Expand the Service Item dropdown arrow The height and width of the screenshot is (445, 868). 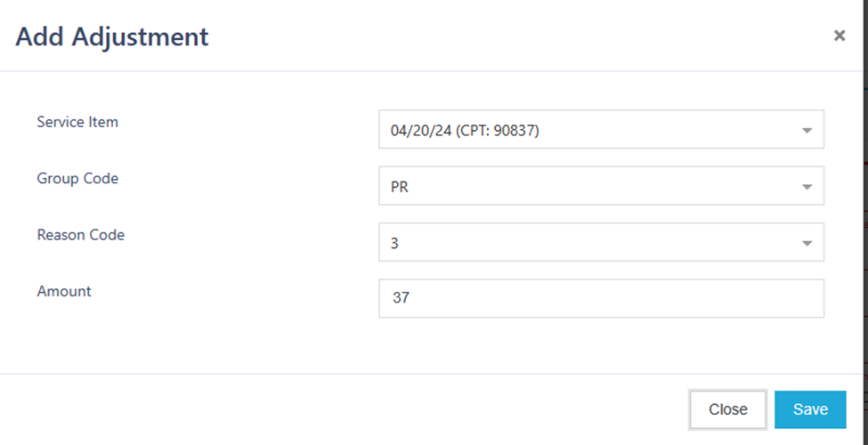click(x=807, y=130)
